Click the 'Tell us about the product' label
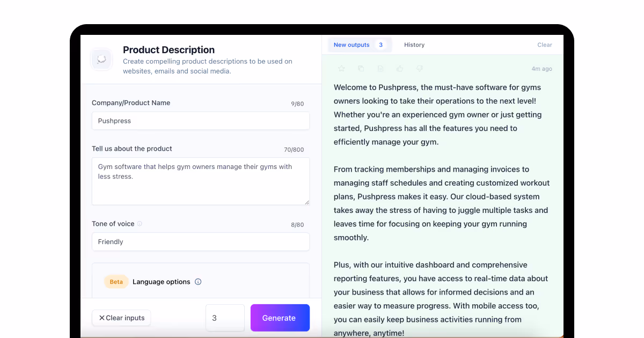Screen dimensions: 644x338 pos(132,149)
